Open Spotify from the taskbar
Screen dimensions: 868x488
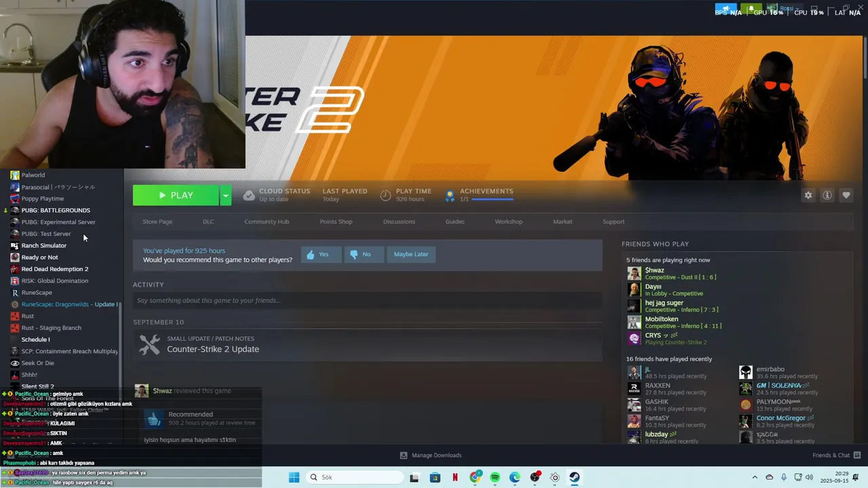click(495, 477)
